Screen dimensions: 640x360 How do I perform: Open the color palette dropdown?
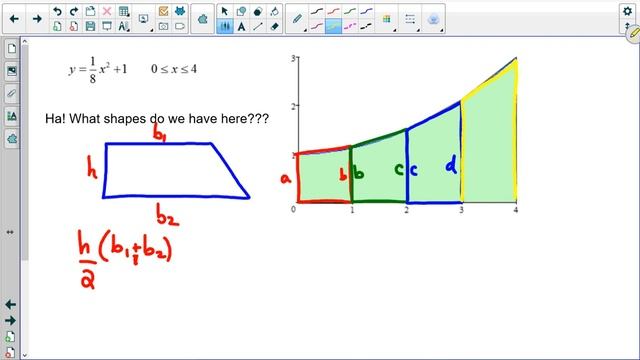pos(387,19)
